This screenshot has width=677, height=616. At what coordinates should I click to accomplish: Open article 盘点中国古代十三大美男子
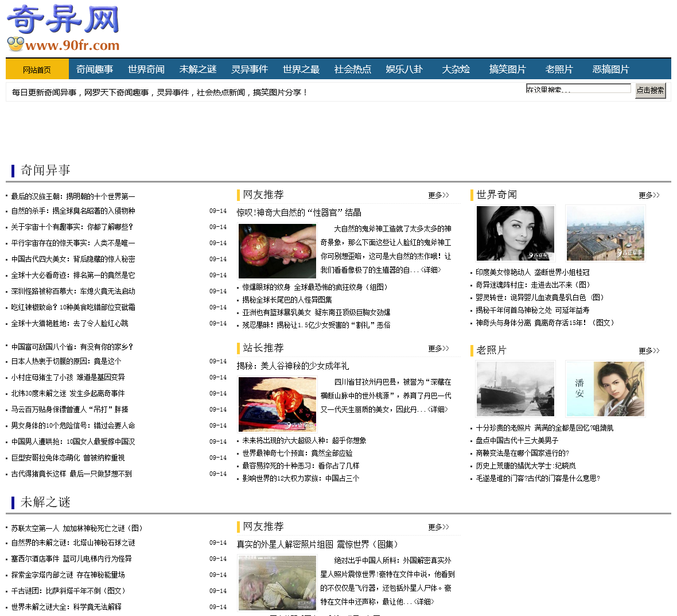(x=517, y=441)
